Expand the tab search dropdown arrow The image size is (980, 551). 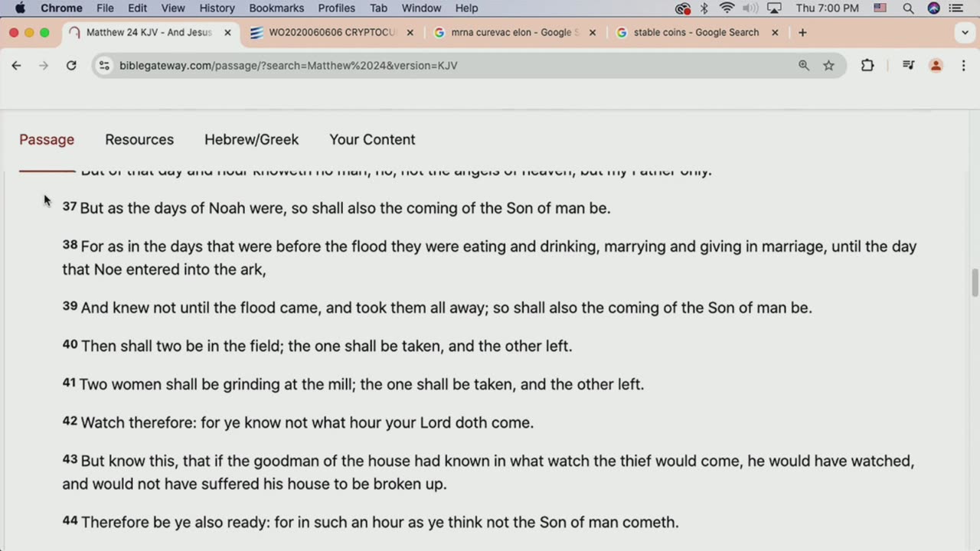coord(965,33)
